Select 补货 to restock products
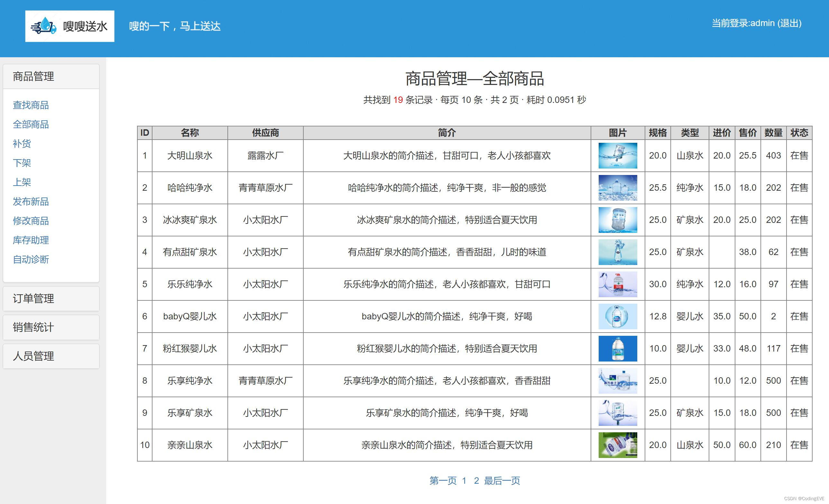 coord(22,144)
